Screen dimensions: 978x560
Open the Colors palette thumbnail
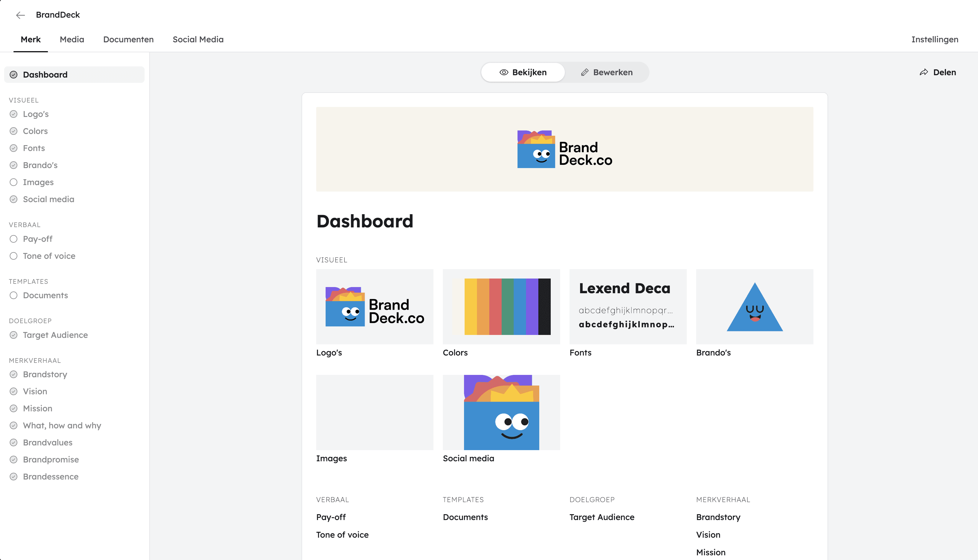coord(501,306)
